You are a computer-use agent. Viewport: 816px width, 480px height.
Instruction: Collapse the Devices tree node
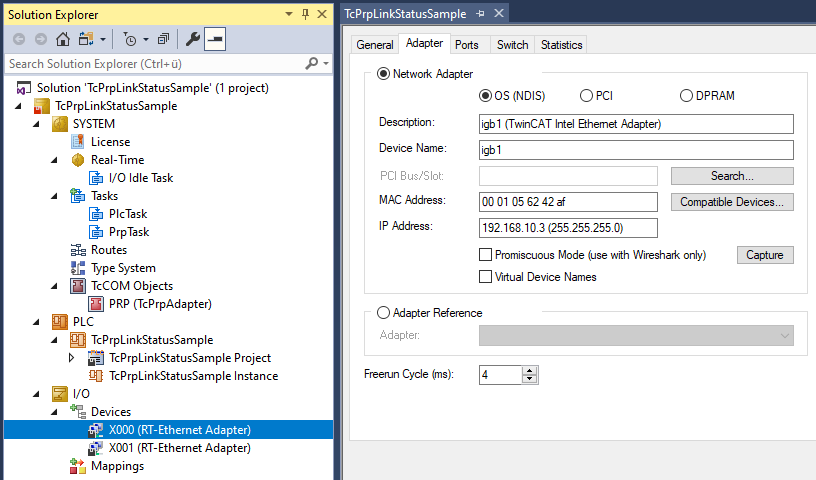tap(55, 412)
